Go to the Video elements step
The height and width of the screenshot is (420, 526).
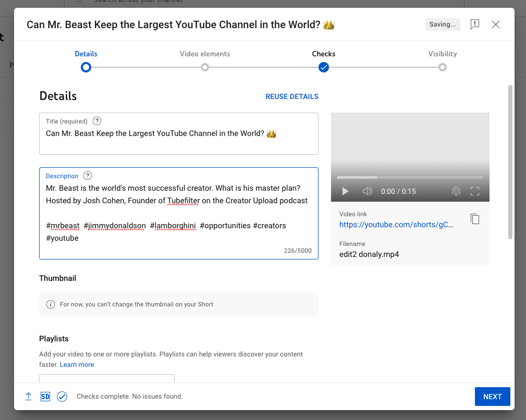tap(205, 54)
